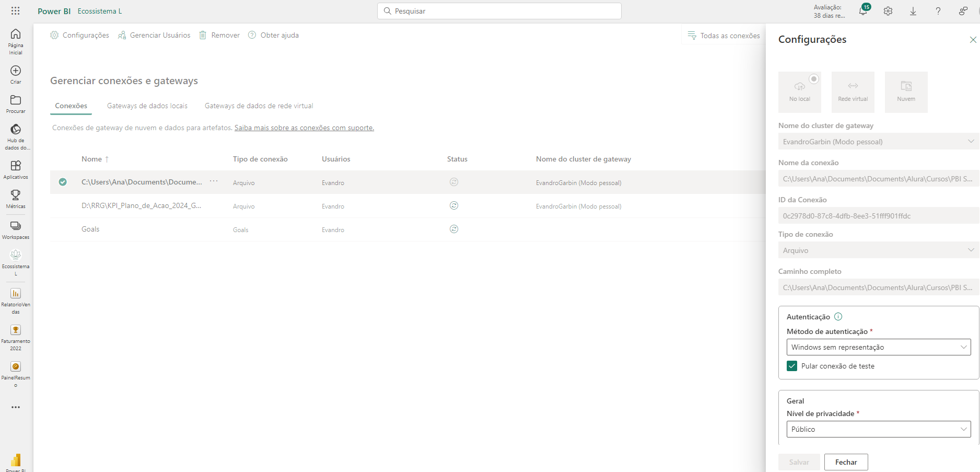Switch to Conexões tab

point(71,106)
